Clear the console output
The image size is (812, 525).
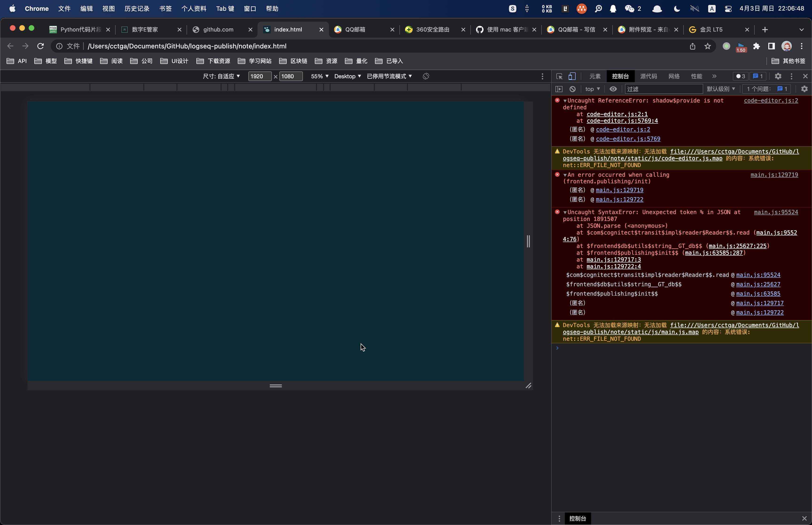tap(572, 89)
